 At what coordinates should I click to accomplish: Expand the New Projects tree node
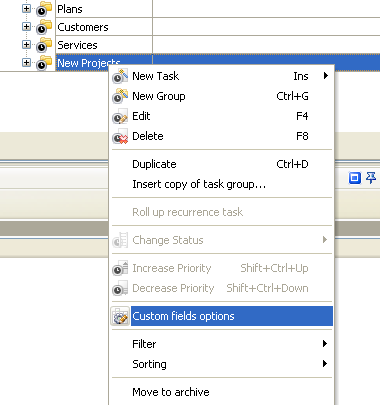[26, 63]
